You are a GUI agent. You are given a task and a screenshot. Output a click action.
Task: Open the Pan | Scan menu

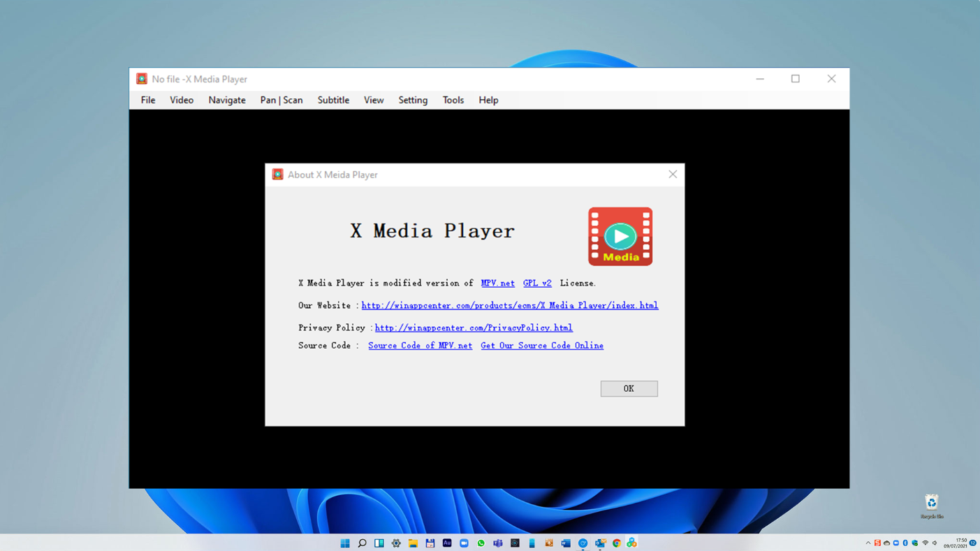[x=281, y=100]
